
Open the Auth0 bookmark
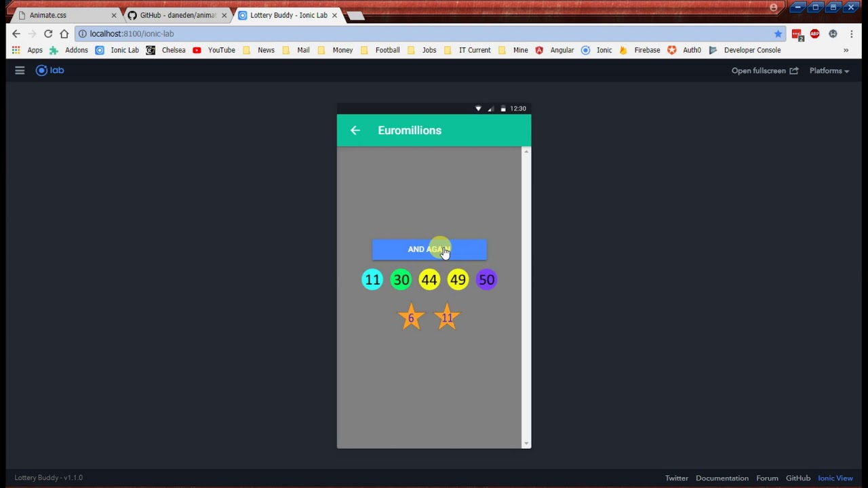click(684, 50)
